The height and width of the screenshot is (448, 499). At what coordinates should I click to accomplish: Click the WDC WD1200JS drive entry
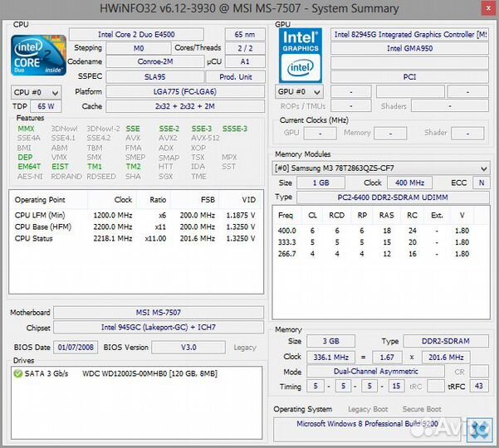pos(150,373)
